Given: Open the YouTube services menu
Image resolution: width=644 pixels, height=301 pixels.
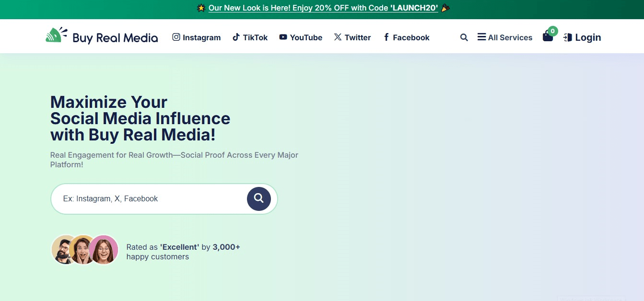Looking at the screenshot, I should click(301, 37).
